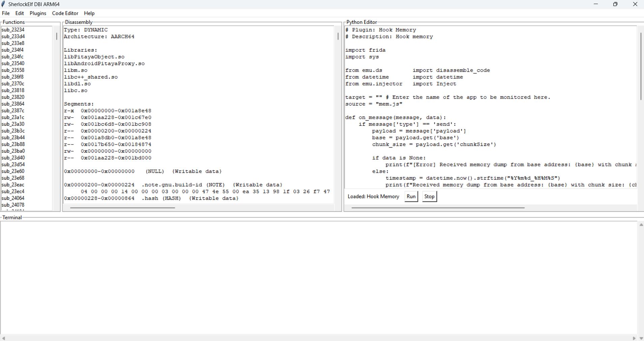Close the SherlockElf window

pyautogui.click(x=635, y=4)
